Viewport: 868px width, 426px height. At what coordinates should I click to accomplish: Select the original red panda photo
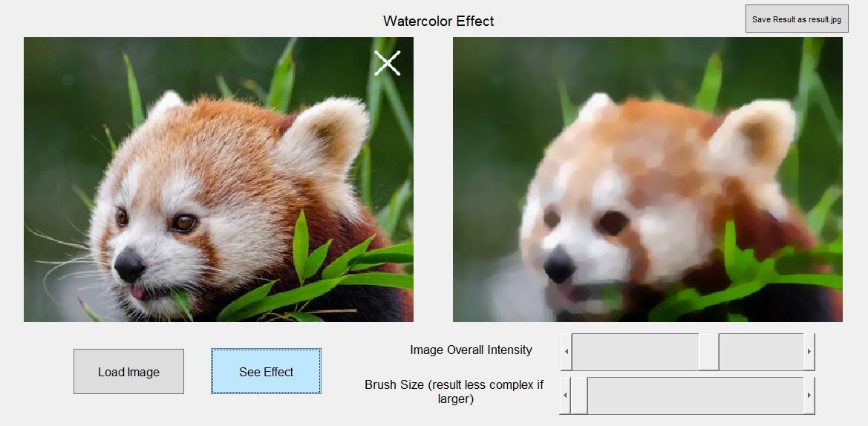[x=218, y=180]
